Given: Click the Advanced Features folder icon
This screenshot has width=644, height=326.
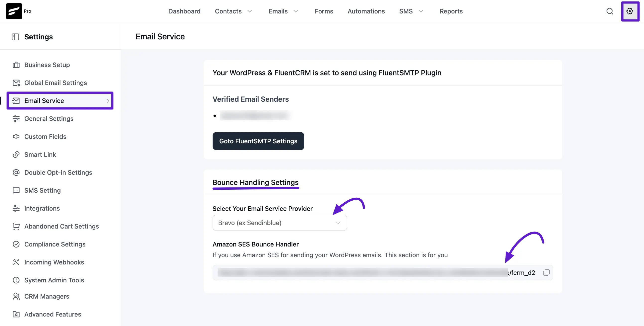Looking at the screenshot, I should point(16,315).
